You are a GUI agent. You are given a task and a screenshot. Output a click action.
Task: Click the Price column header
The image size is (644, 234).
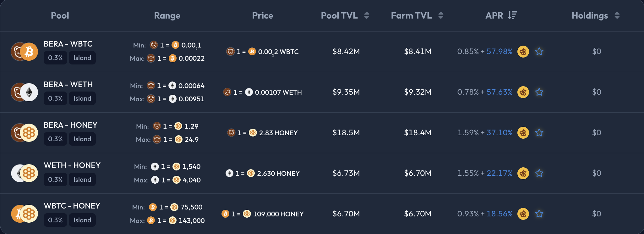tap(263, 15)
